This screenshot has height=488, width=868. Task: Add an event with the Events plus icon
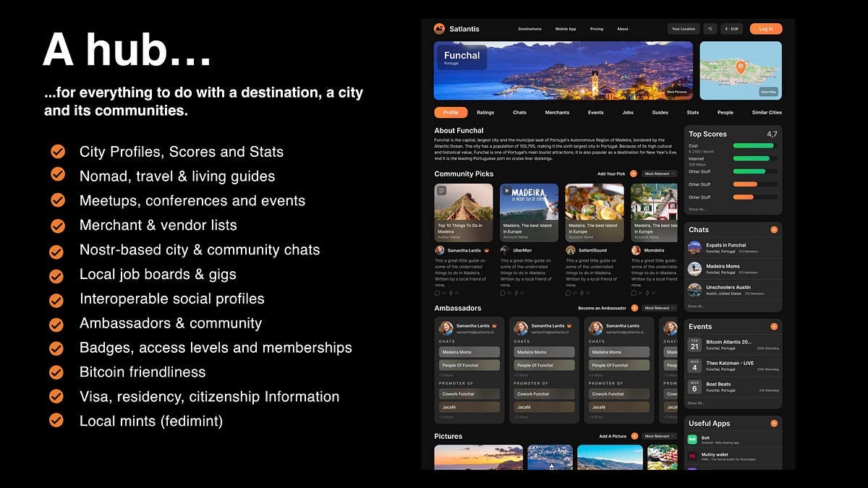coord(774,327)
